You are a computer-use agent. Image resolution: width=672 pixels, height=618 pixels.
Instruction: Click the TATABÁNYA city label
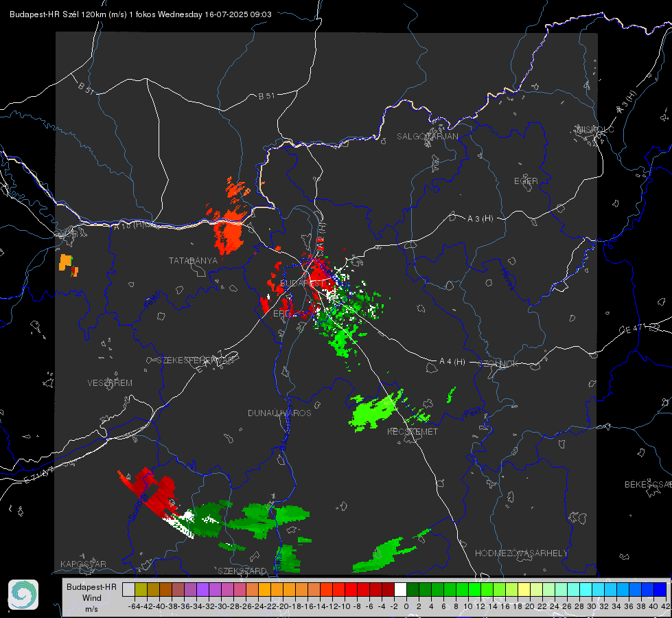(193, 260)
